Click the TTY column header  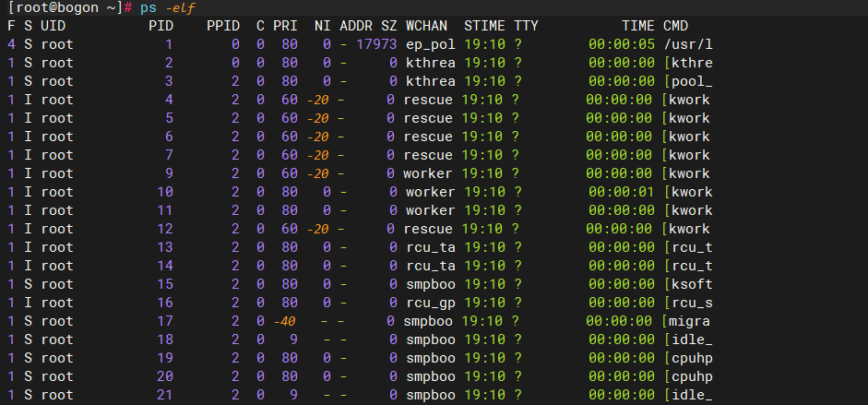click(526, 26)
